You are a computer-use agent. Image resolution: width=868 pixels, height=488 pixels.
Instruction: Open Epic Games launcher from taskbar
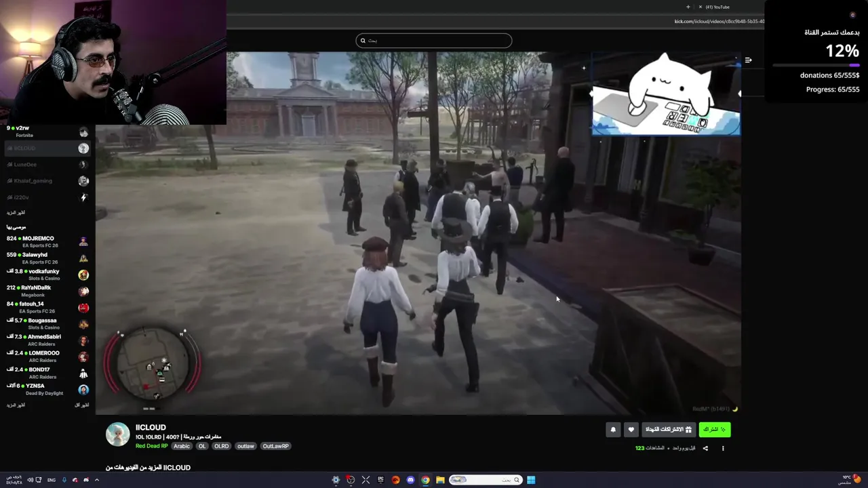380,480
